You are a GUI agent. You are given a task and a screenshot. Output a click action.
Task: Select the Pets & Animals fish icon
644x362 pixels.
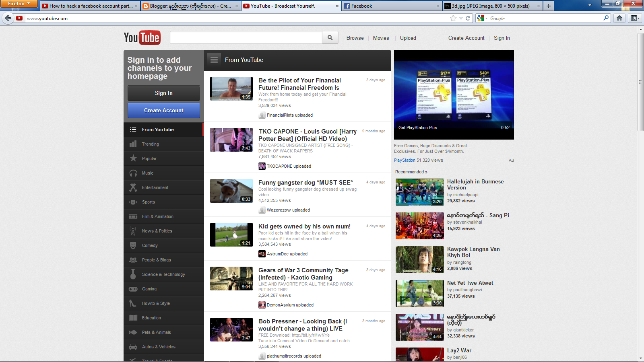[x=133, y=332]
